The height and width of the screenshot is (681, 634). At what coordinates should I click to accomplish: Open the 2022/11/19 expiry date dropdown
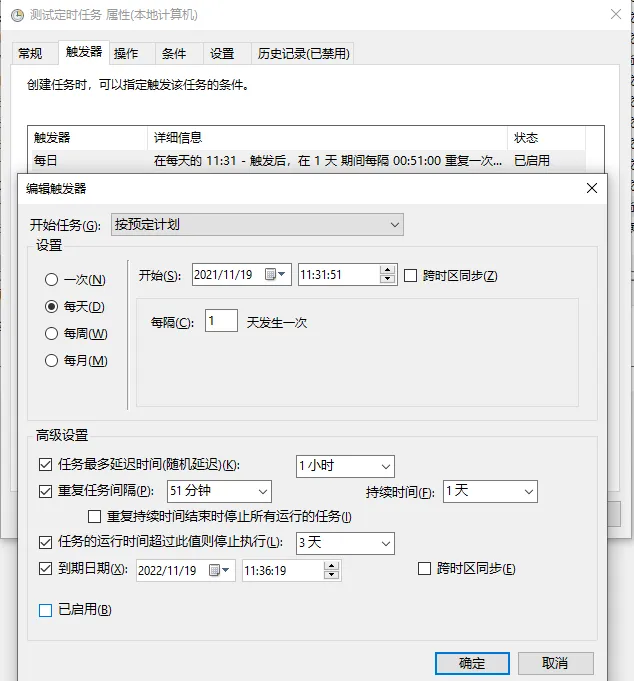point(225,570)
